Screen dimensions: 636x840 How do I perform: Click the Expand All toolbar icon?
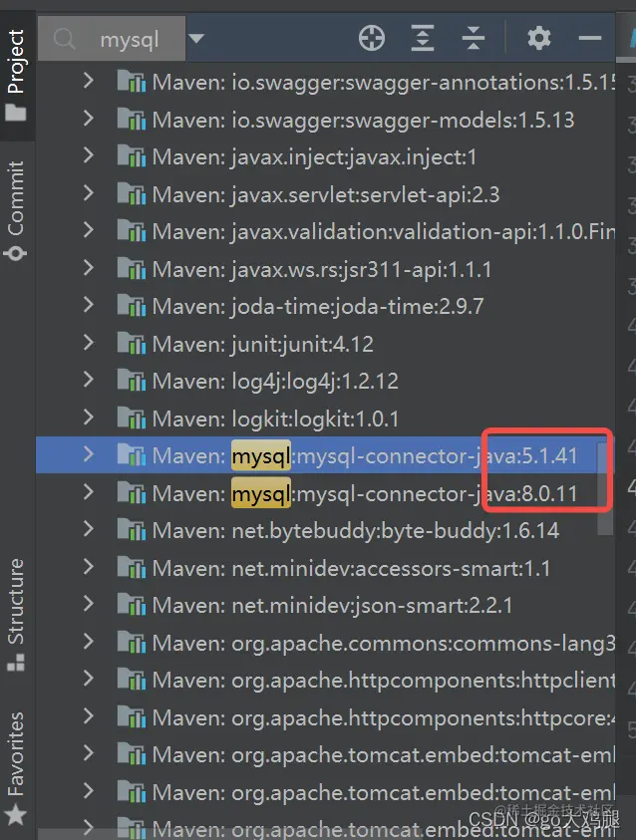pyautogui.click(x=423, y=39)
